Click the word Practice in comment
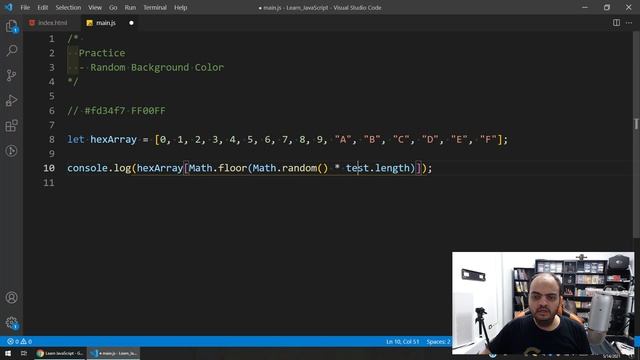This screenshot has width=640, height=360. click(x=102, y=53)
